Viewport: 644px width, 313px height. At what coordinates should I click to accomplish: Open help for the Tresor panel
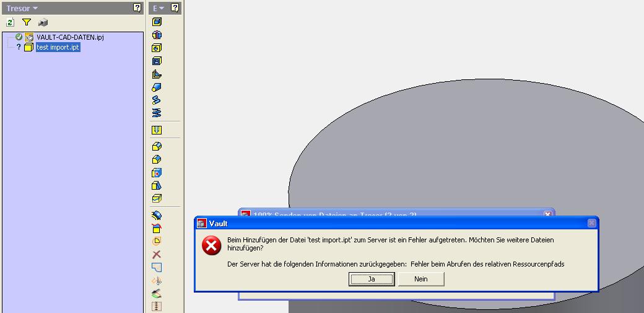(x=137, y=8)
